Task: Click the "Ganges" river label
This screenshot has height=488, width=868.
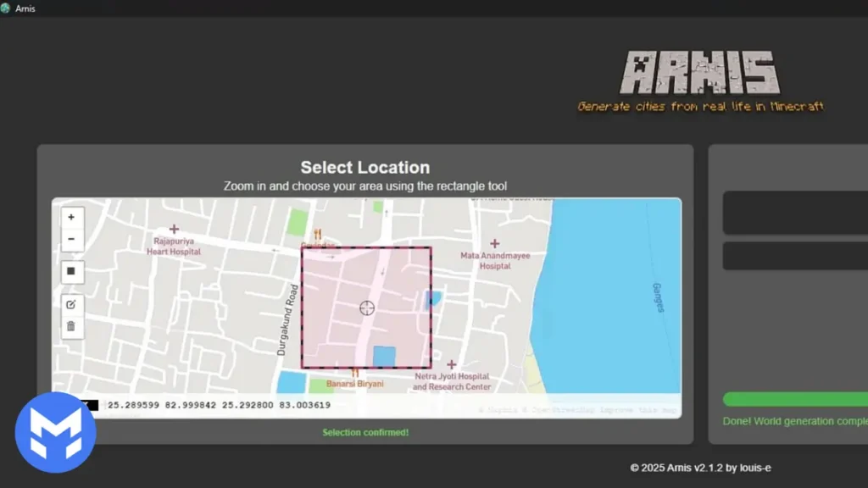Action: (658, 297)
